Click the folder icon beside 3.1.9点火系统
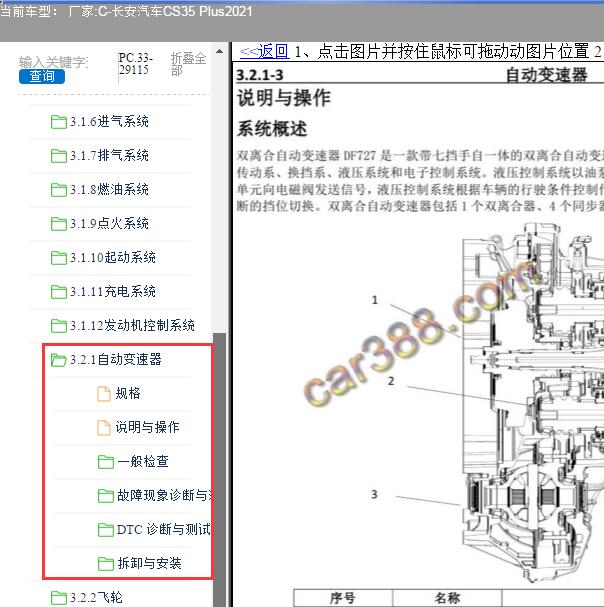The image size is (604, 607). (x=58, y=224)
